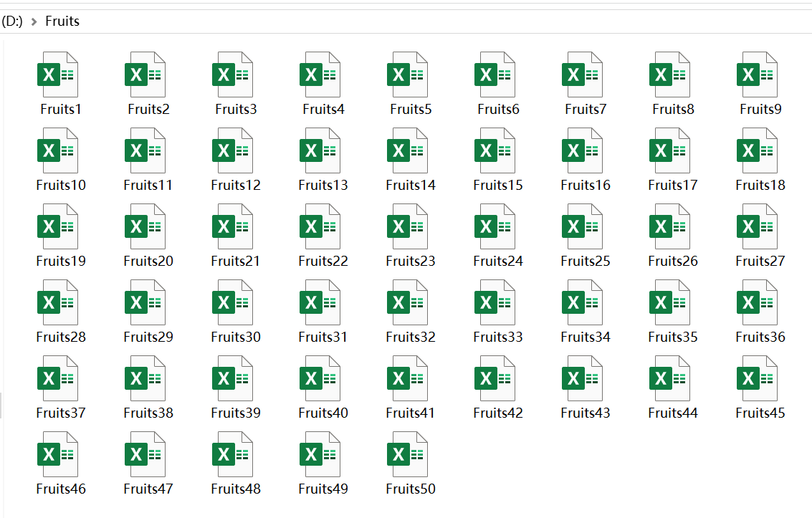The height and width of the screenshot is (518, 812).
Task: Click the Fruits43 spreadsheet icon
Action: [x=583, y=379]
